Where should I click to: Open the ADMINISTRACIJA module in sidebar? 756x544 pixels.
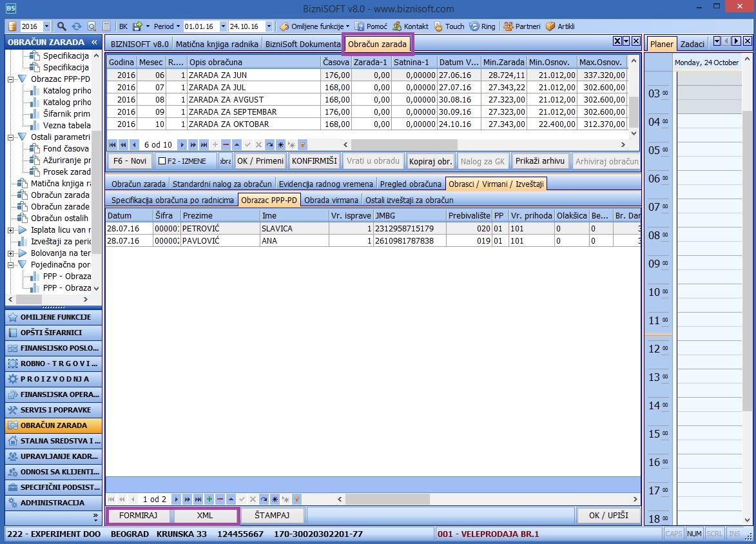coord(53,503)
